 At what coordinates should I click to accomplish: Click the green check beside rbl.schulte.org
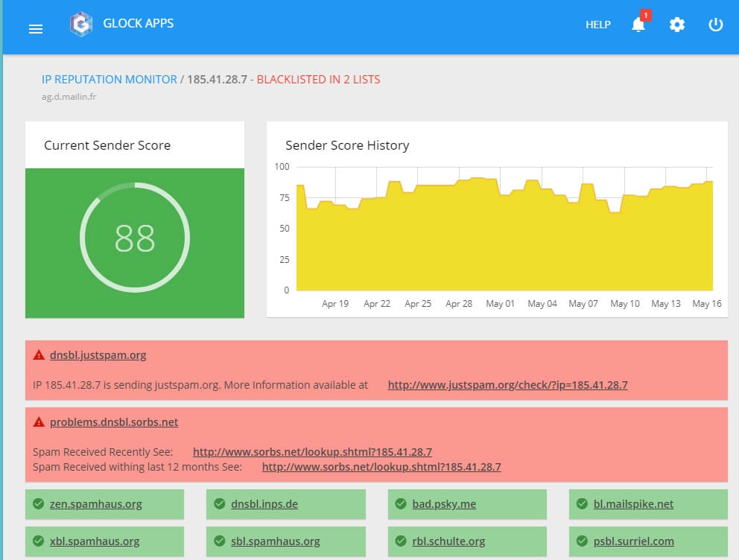401,541
